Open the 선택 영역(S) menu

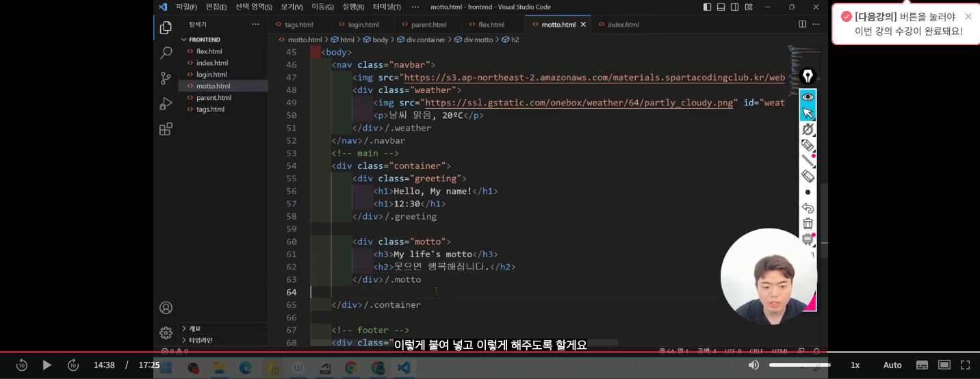[x=254, y=7]
